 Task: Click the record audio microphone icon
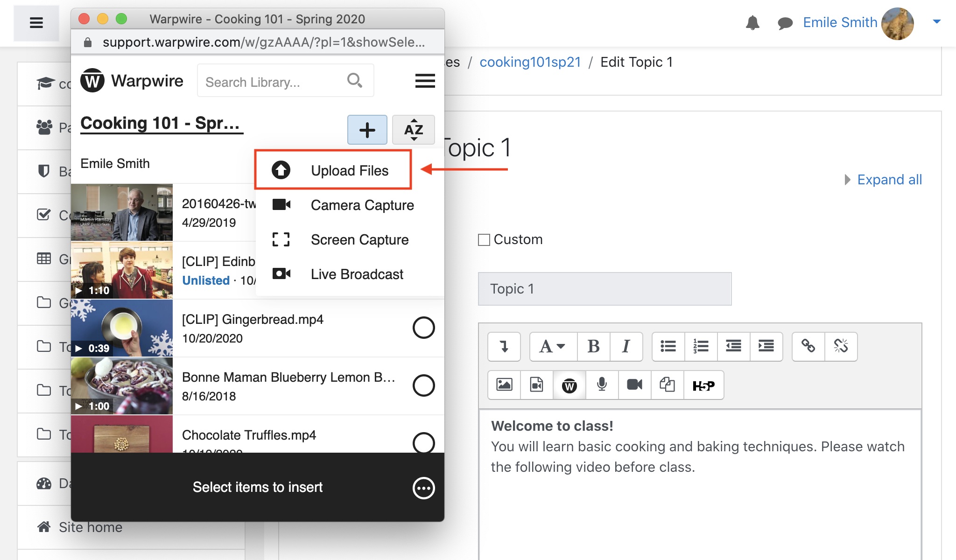click(x=602, y=385)
